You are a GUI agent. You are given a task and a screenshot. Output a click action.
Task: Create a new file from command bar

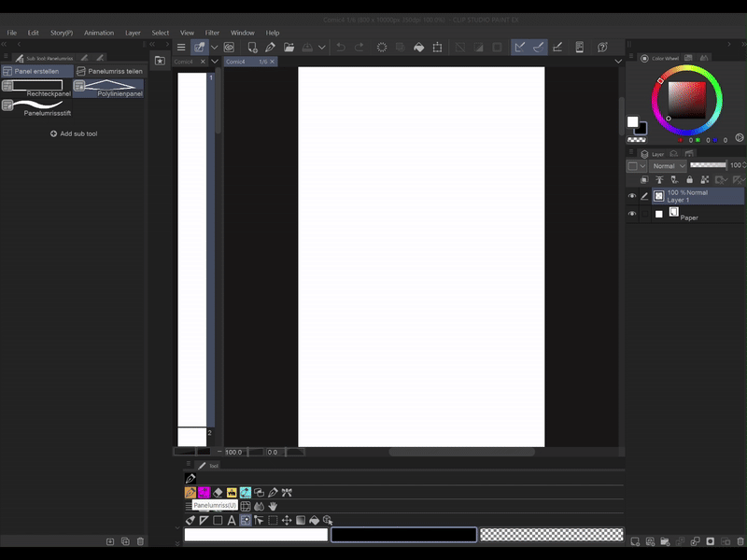click(252, 48)
